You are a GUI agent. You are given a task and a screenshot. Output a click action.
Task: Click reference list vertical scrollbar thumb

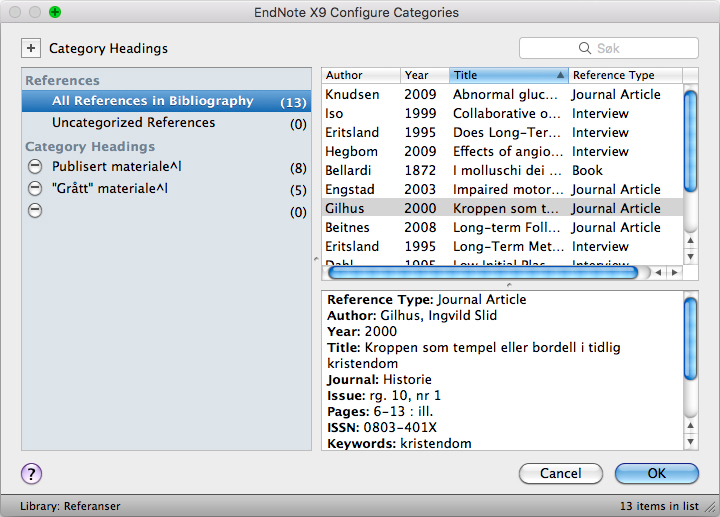pos(690,141)
